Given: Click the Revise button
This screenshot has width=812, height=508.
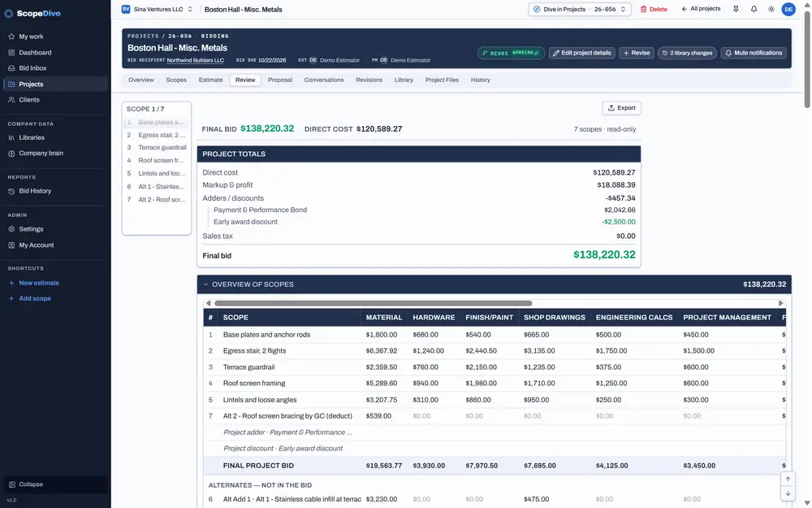Looking at the screenshot, I should click(636, 53).
